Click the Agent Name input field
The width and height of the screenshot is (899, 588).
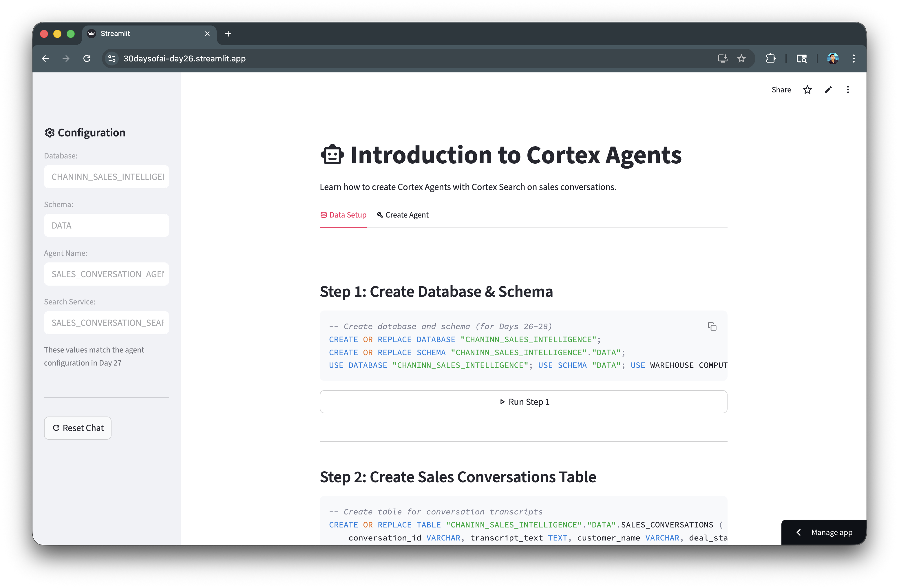pyautogui.click(x=107, y=274)
